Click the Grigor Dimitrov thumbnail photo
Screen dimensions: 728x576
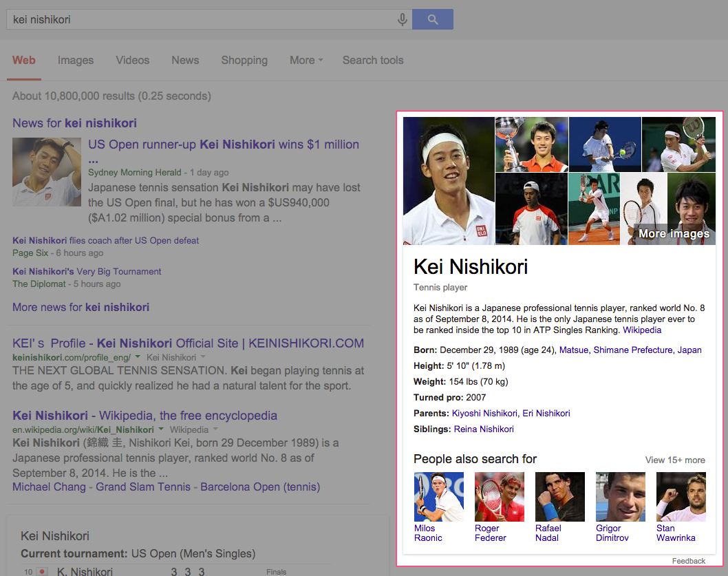tap(621, 497)
